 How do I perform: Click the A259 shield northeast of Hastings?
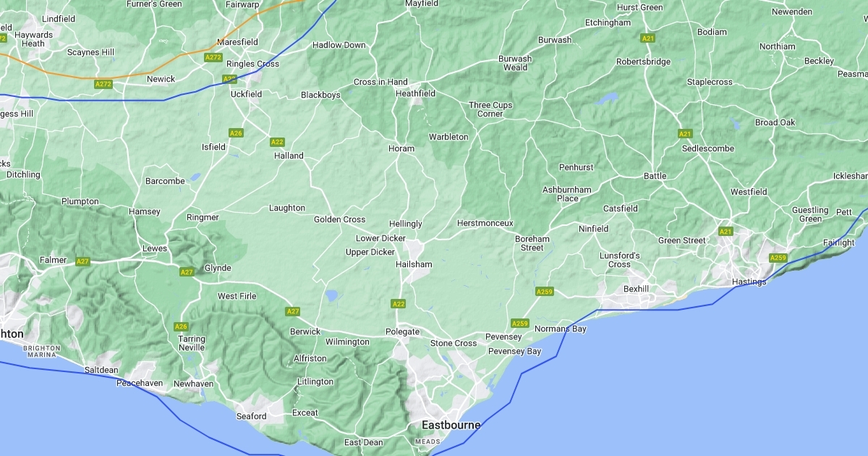pyautogui.click(x=778, y=258)
